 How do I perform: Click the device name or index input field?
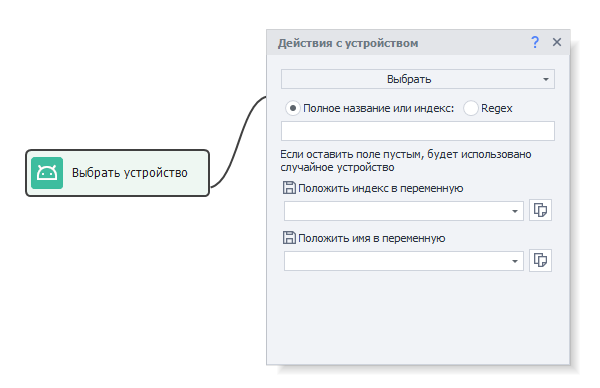pos(417,131)
